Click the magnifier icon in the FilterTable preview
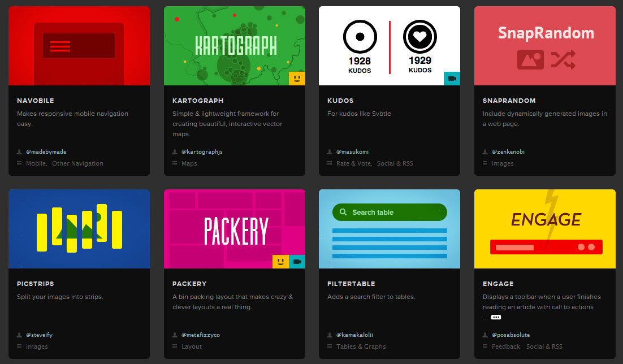The width and height of the screenshot is (623, 364). click(343, 213)
